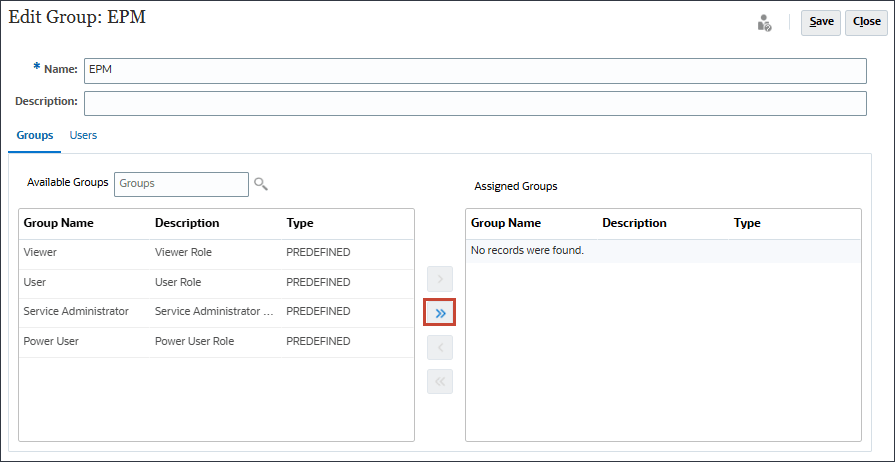The image size is (895, 462).
Task: Click the single-arrow remove button
Action: pyautogui.click(x=440, y=347)
